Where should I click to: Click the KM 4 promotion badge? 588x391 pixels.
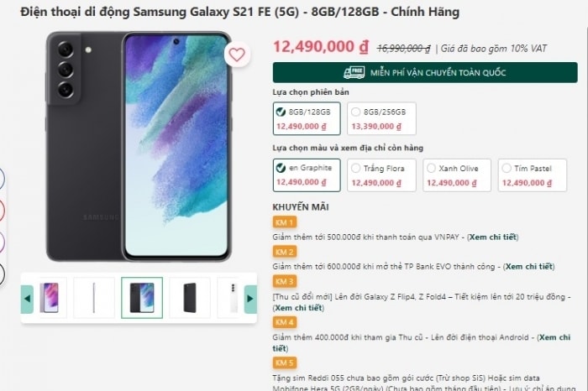point(285,322)
